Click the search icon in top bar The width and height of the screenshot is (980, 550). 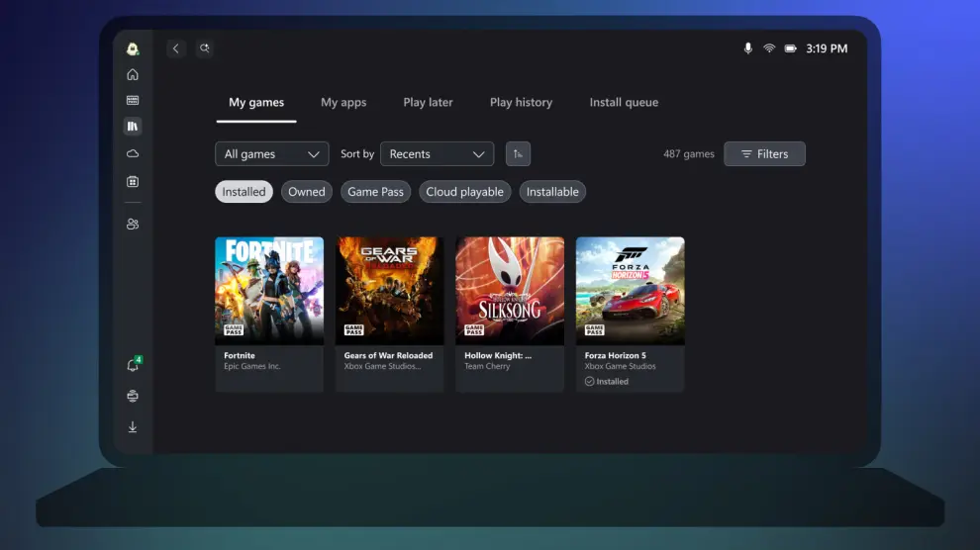[x=204, y=48]
